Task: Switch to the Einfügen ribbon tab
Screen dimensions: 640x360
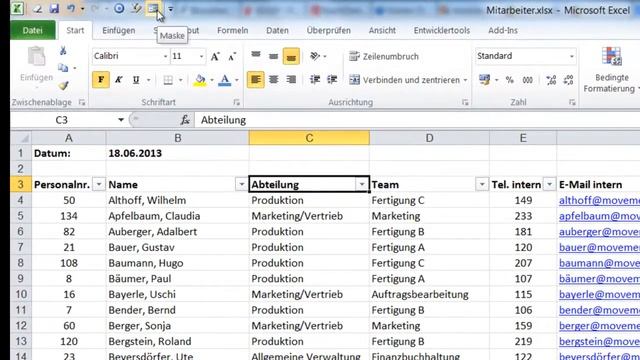Action: tap(119, 31)
